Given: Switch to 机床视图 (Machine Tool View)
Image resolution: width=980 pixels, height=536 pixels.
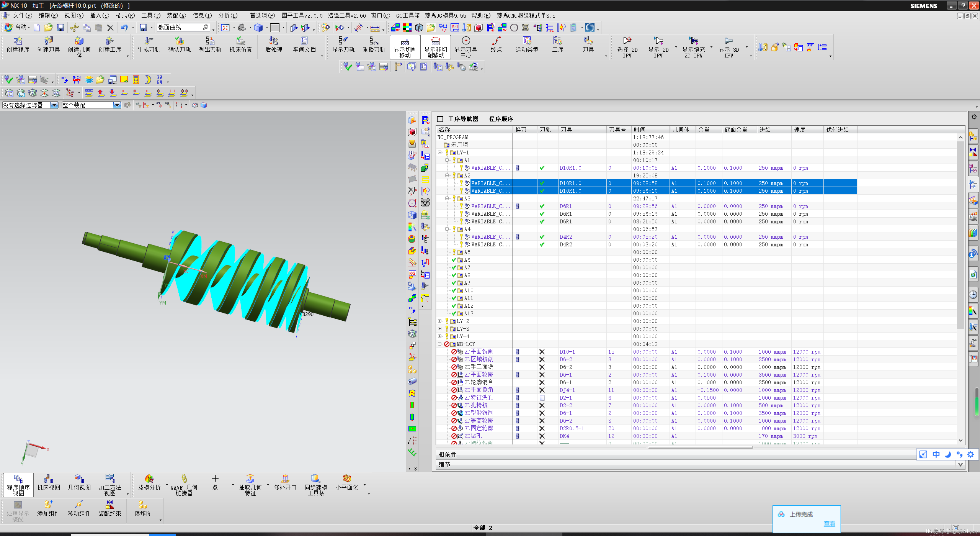Looking at the screenshot, I should coord(49,483).
